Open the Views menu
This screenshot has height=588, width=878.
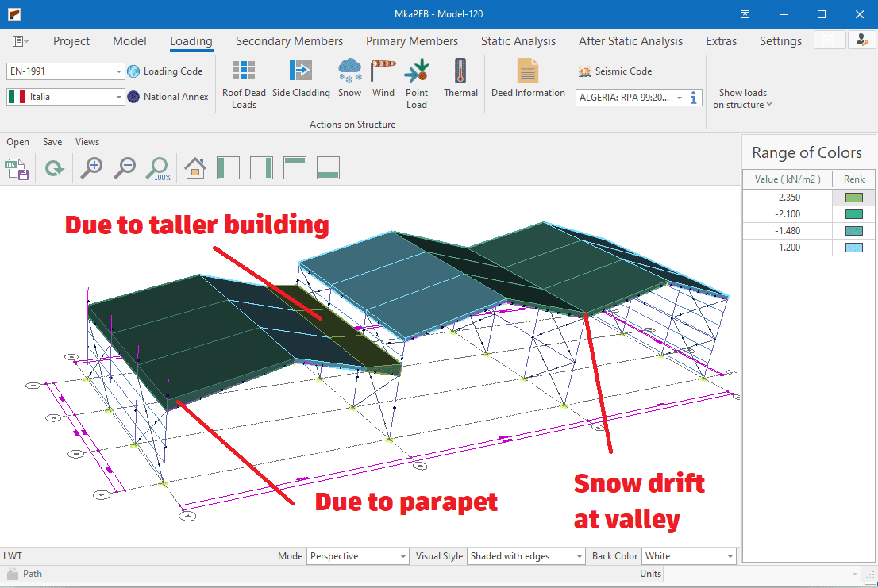pyautogui.click(x=87, y=142)
